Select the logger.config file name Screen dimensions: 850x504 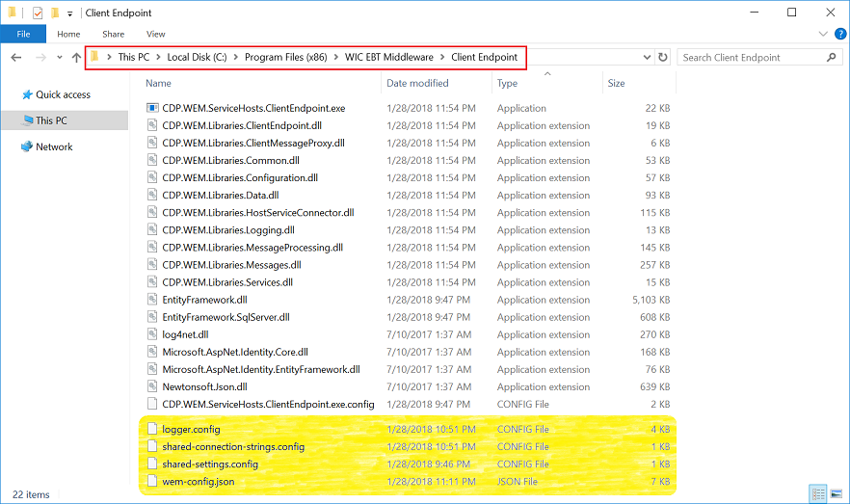(x=192, y=429)
